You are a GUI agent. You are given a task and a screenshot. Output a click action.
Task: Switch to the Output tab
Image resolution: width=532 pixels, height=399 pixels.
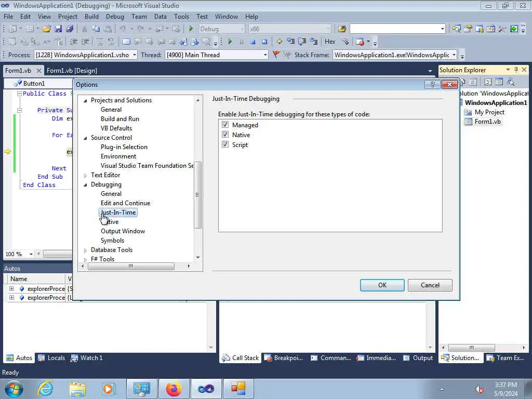418,357
